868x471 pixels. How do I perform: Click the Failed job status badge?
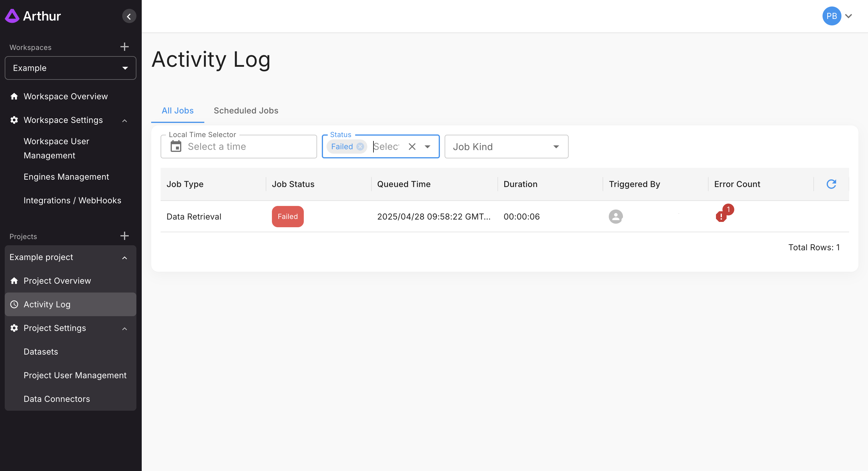click(x=288, y=217)
